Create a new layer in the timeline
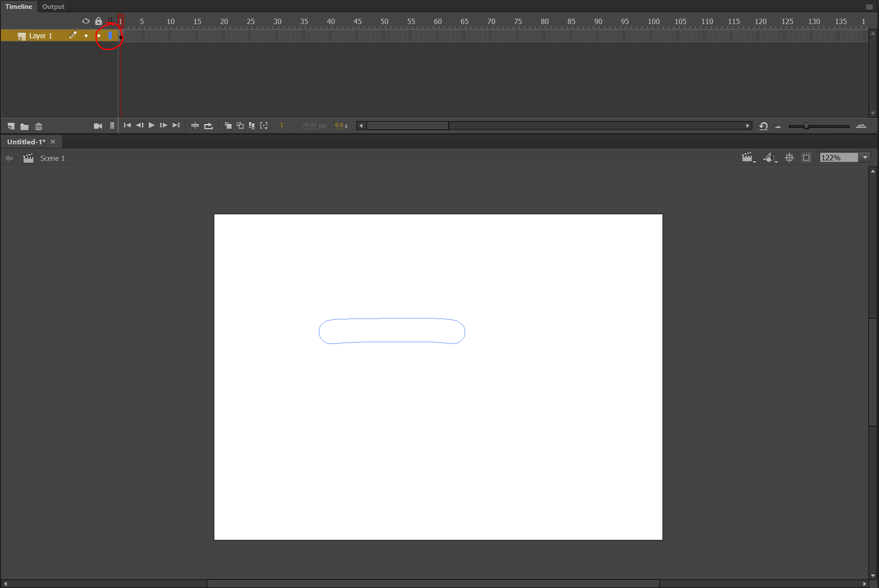Viewport: 879px width, 588px height. (x=11, y=126)
